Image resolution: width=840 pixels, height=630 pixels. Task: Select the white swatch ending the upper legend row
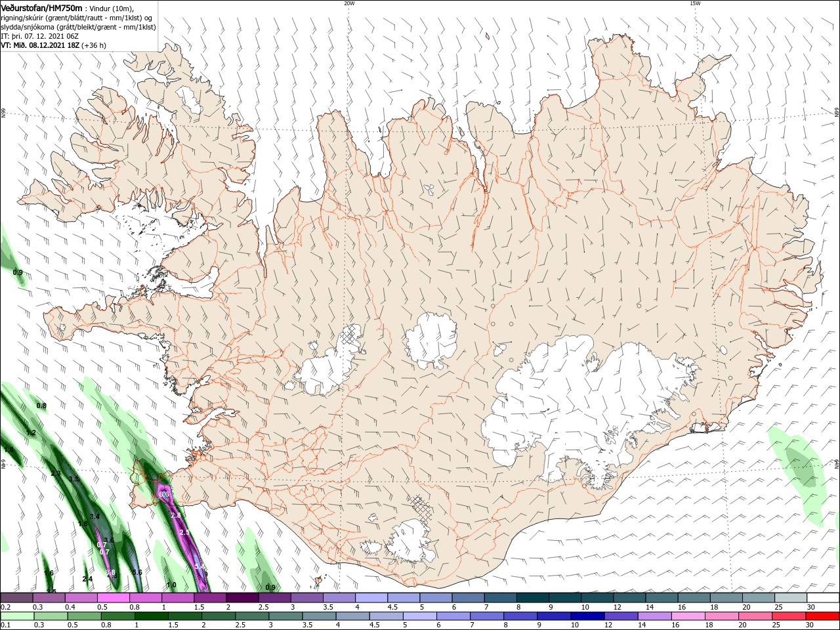click(x=823, y=598)
